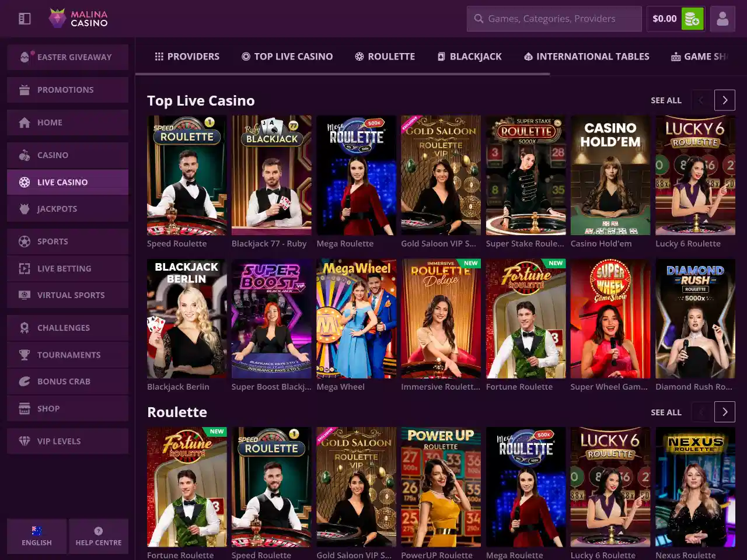This screenshot has width=747, height=560.
Task: Click the Live Casino chip icon
Action: [25, 182]
